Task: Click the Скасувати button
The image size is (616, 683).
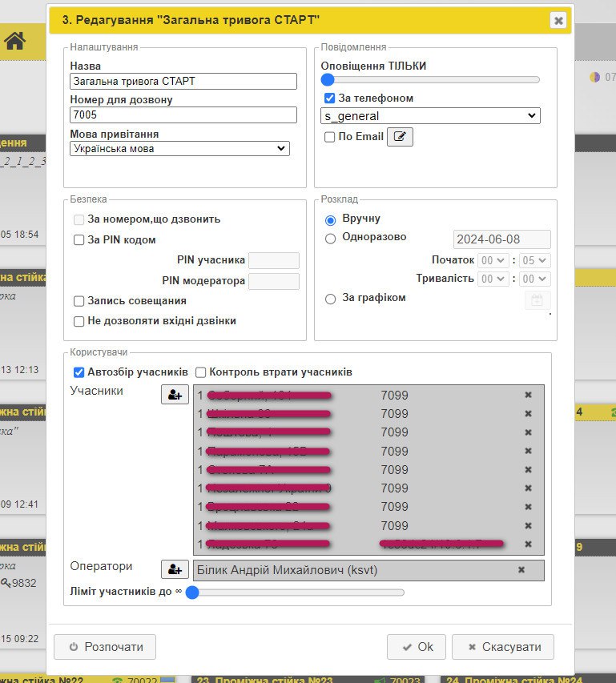Action: 502,647
